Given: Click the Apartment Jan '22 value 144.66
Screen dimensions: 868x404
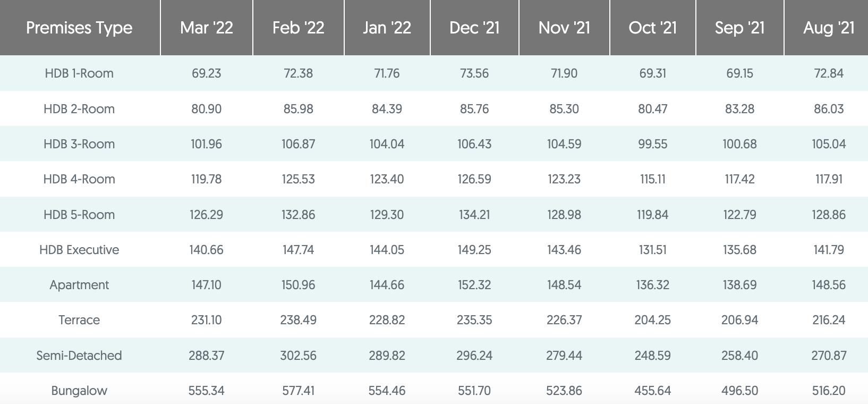Looking at the screenshot, I should 387,285.
